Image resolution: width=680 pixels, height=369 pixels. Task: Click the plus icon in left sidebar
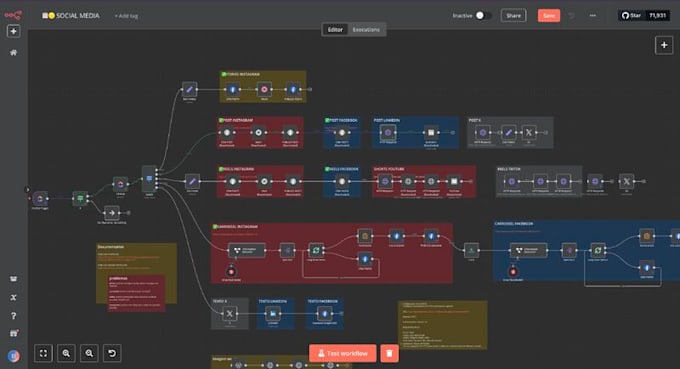(13, 31)
